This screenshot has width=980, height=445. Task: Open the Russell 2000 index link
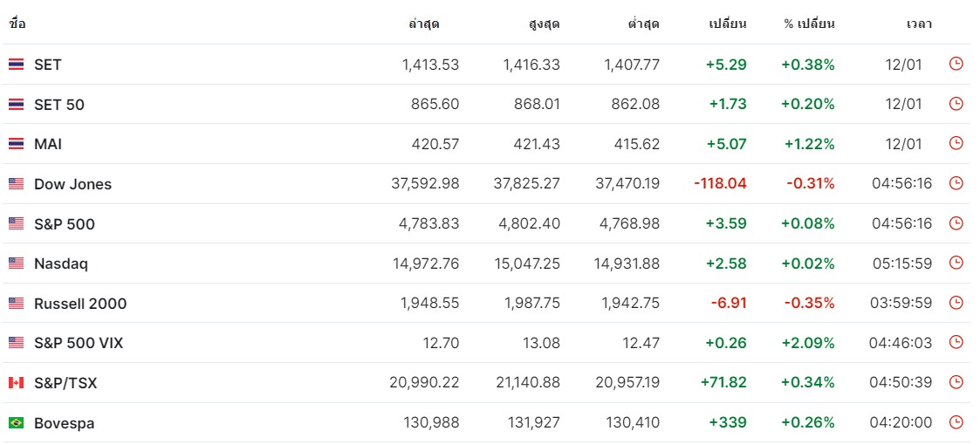[80, 304]
